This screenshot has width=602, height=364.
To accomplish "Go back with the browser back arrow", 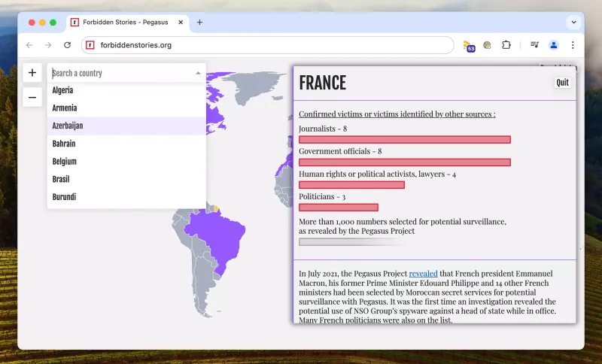I will 29,45.
